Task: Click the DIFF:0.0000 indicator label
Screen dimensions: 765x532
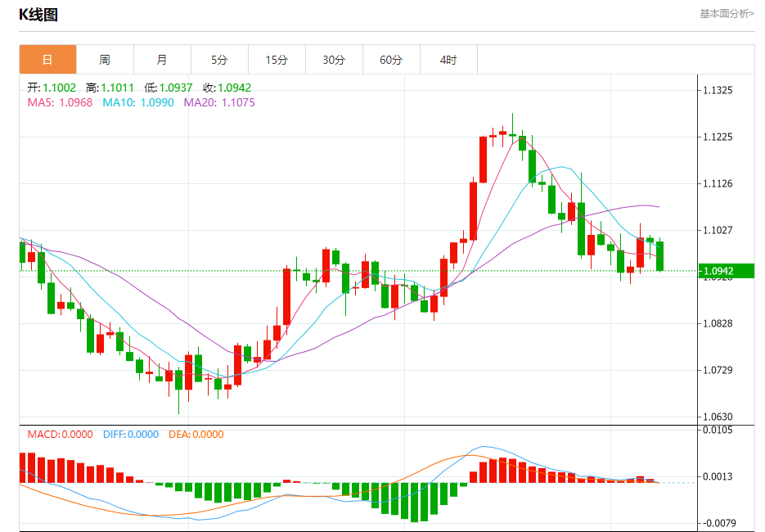Action: 131,435
